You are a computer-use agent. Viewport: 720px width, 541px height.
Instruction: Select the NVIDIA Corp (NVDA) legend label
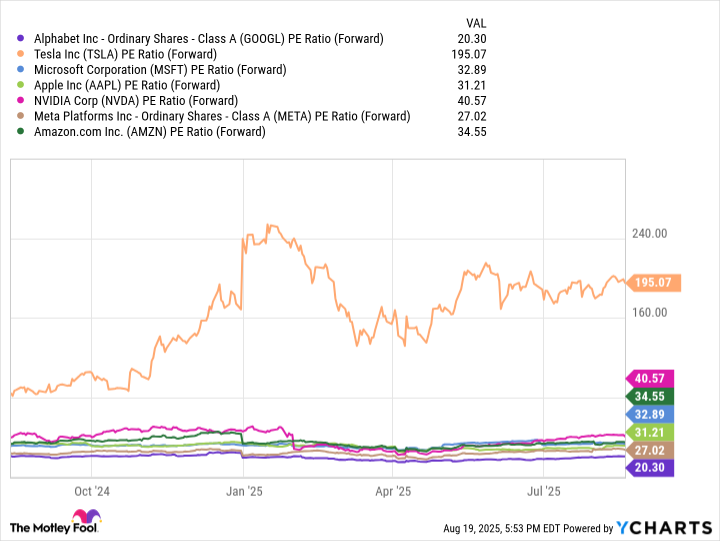pos(136,101)
